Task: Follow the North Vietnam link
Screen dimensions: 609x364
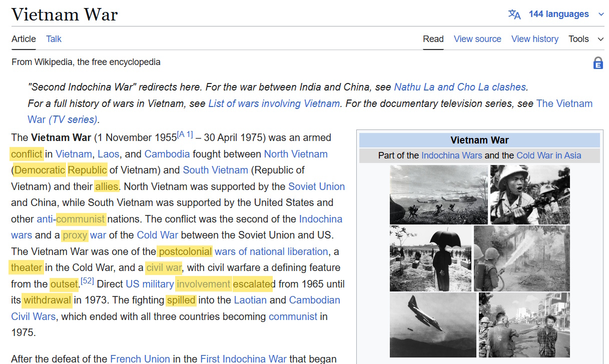Action: pyautogui.click(x=295, y=154)
